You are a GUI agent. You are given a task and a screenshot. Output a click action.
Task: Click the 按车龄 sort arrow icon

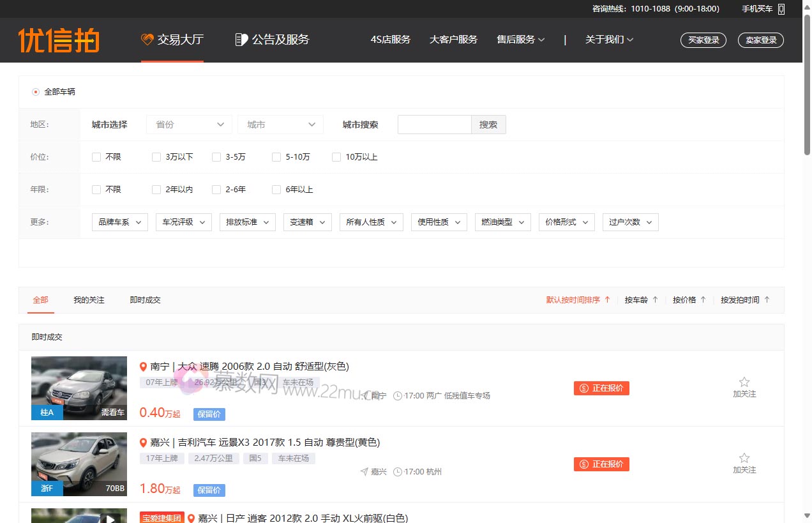pyautogui.click(x=655, y=299)
